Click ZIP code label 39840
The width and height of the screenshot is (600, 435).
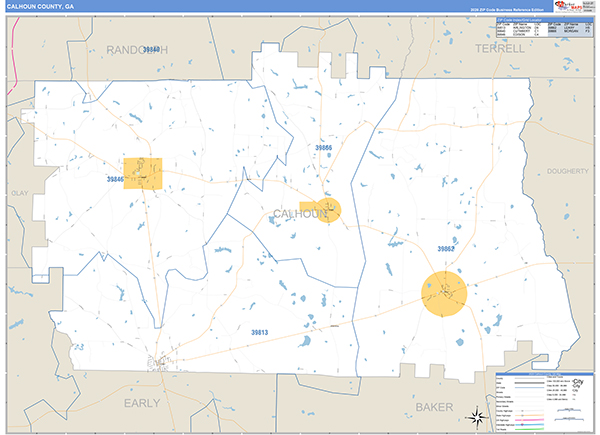coord(151,50)
